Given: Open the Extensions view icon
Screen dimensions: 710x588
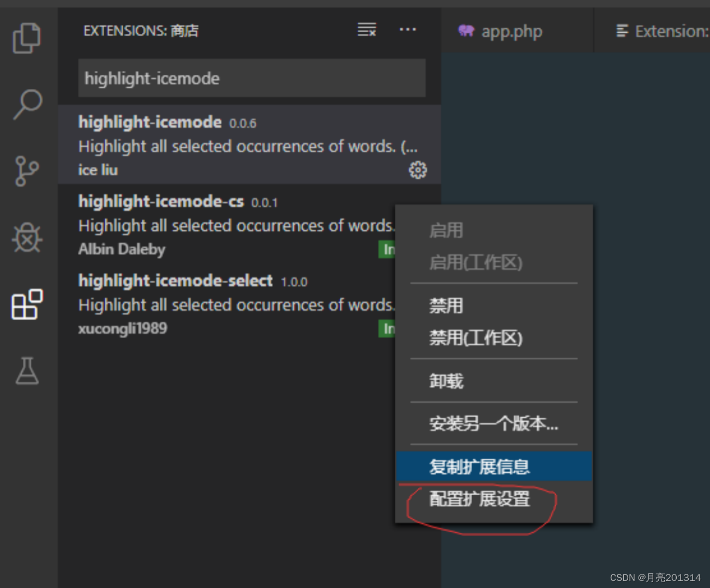Looking at the screenshot, I should tap(27, 304).
